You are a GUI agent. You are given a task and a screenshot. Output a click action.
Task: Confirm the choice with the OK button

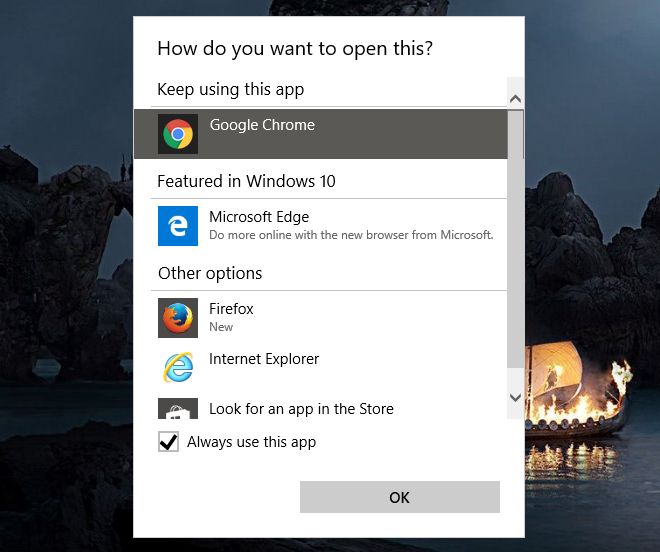(400, 497)
